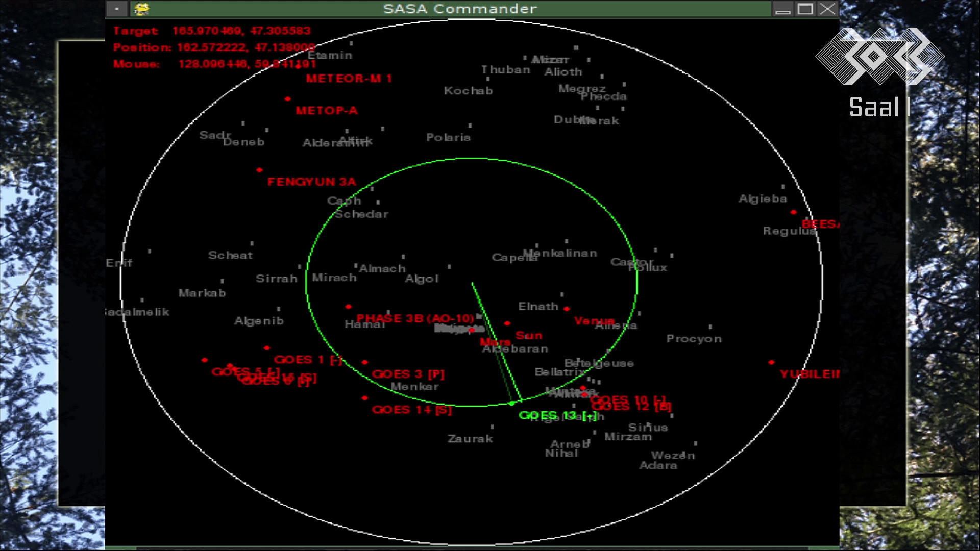Select the FENGYUN 3A satellite label
The height and width of the screenshot is (551, 980).
(312, 182)
